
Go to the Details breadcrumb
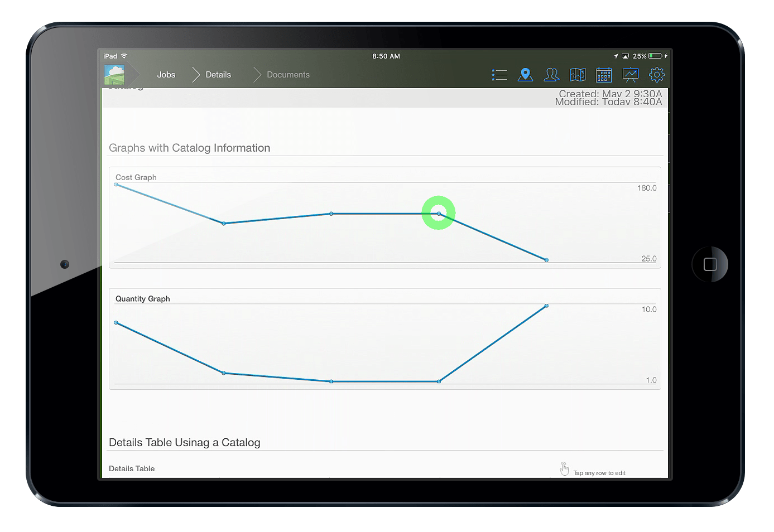218,75
